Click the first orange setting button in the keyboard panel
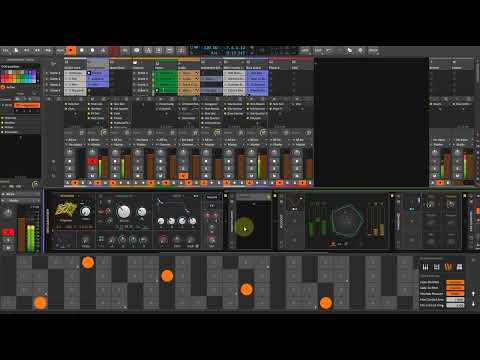Viewport: 480px width, 360px height. [455, 282]
